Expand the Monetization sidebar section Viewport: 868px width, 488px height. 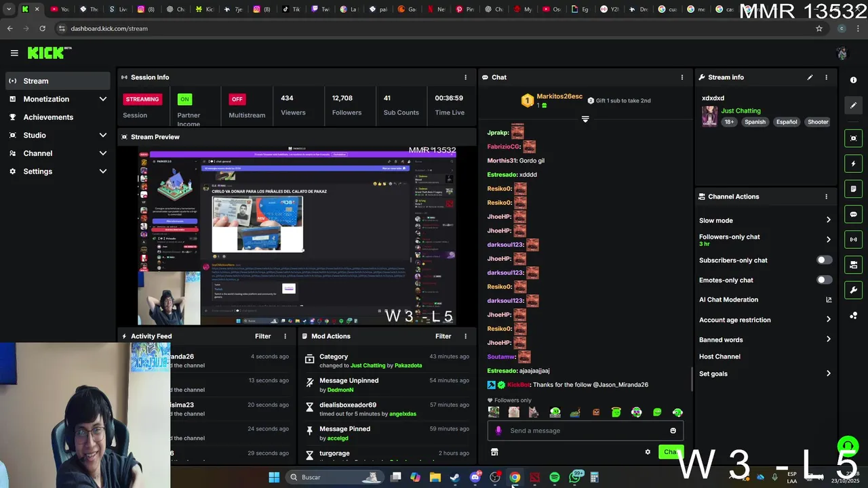pyautogui.click(x=58, y=99)
